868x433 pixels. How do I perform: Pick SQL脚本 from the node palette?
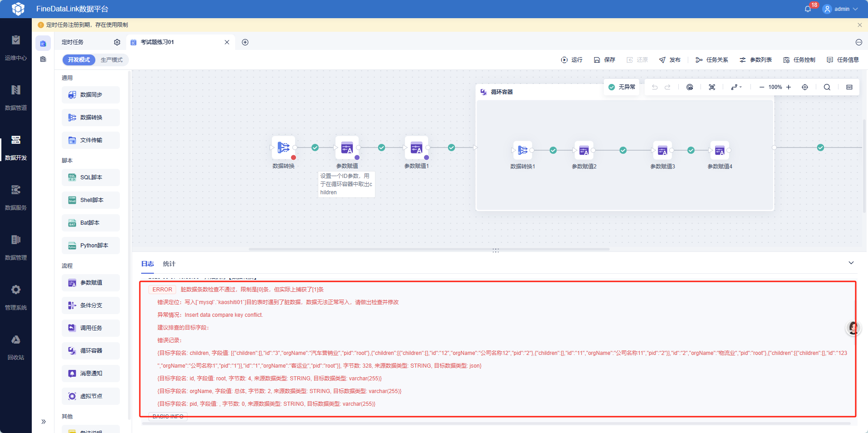point(91,177)
